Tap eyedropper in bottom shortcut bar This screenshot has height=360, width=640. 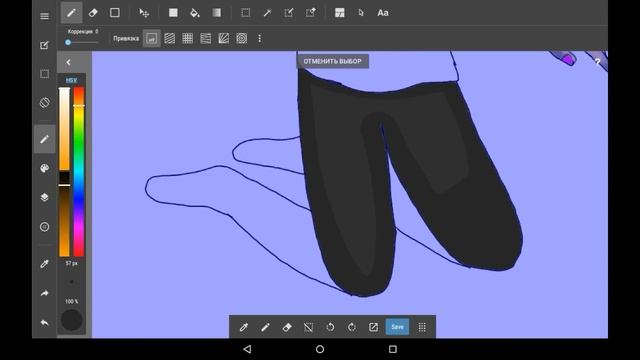[244, 327]
